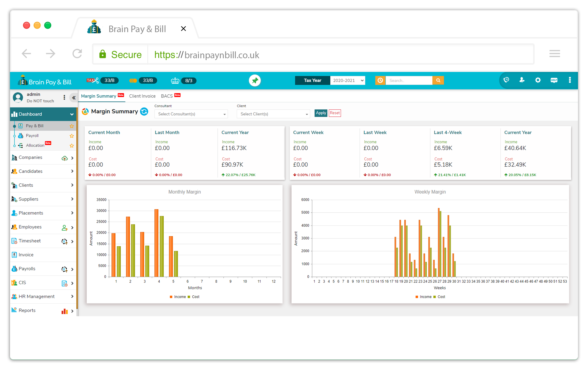Click the Reset filter button
Screen dimensions: 588x371
[x=335, y=113]
